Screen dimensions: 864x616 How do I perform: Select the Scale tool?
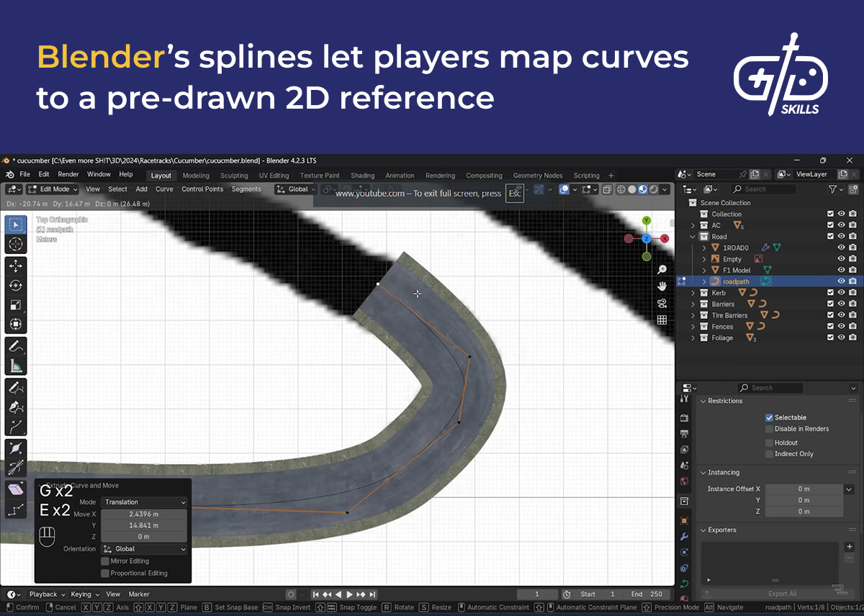16,305
